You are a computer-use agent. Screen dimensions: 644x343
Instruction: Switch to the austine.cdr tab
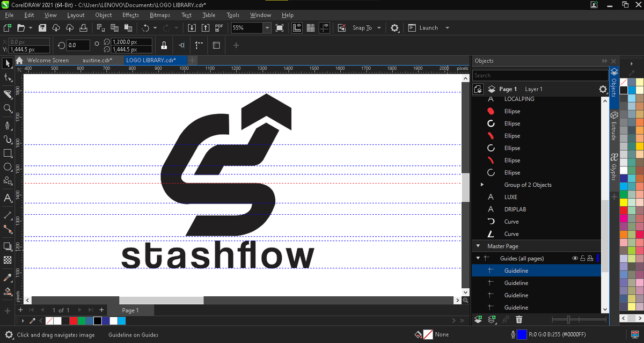[x=97, y=60]
